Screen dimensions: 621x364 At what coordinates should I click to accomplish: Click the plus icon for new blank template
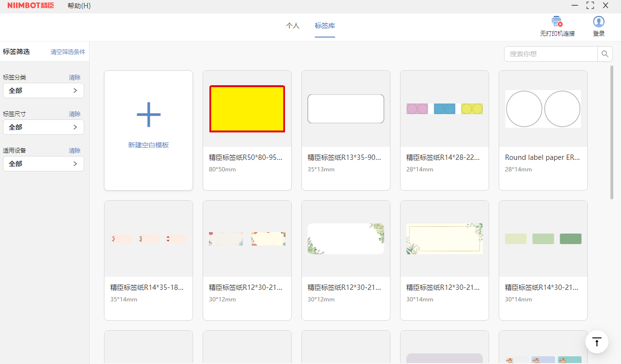pyautogui.click(x=148, y=115)
